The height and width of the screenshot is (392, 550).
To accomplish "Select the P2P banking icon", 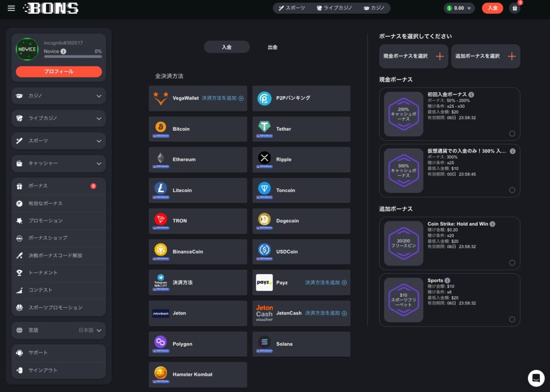I will click(264, 98).
